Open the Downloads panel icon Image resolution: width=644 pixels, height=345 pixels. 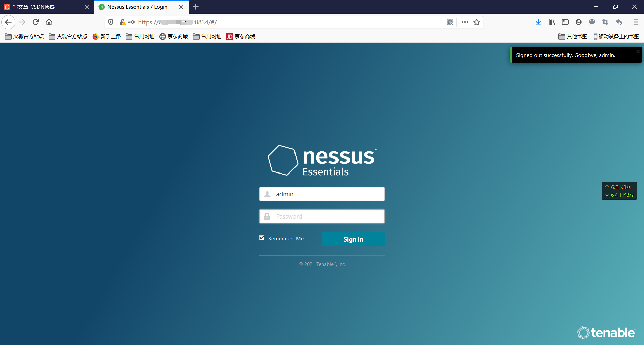(538, 22)
